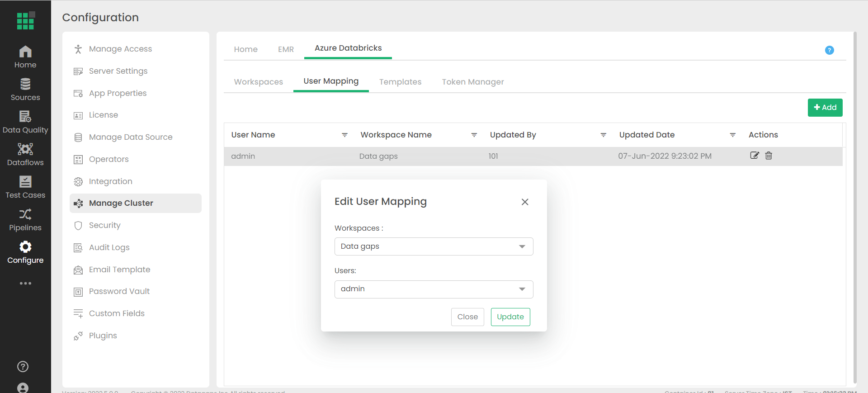Image resolution: width=868 pixels, height=393 pixels.
Task: Switch to the EMR tab
Action: click(x=286, y=49)
